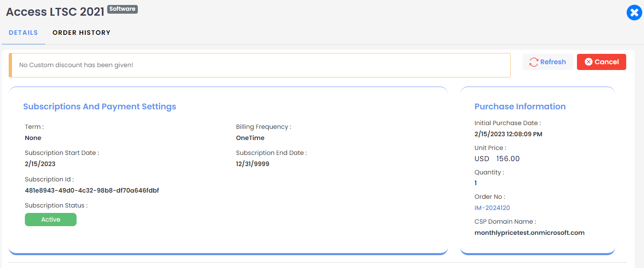
Task: Click the Initial Purchase Date timestamp
Action: tap(508, 134)
